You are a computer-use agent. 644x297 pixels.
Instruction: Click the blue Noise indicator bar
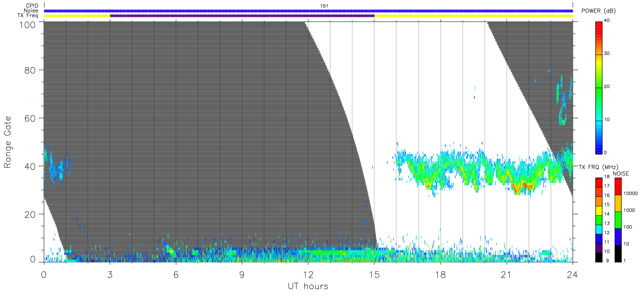(308, 10)
